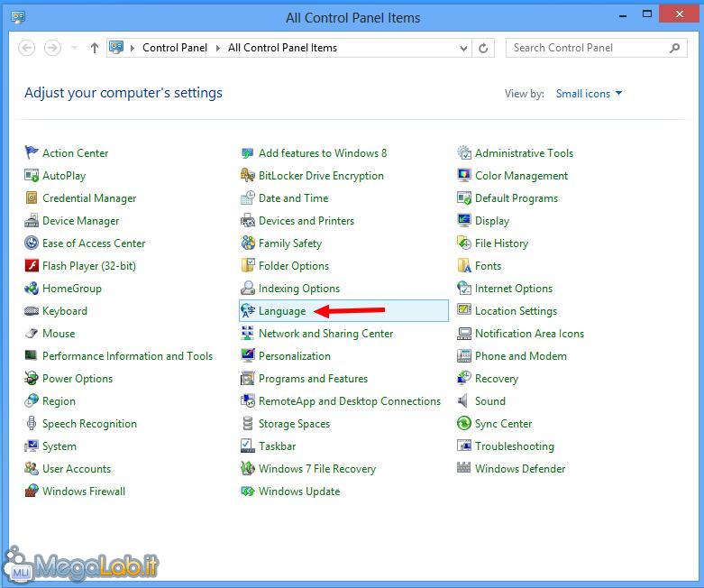The image size is (704, 588).
Task: Click the All Control Panel Items breadcrumb
Action: coord(282,48)
